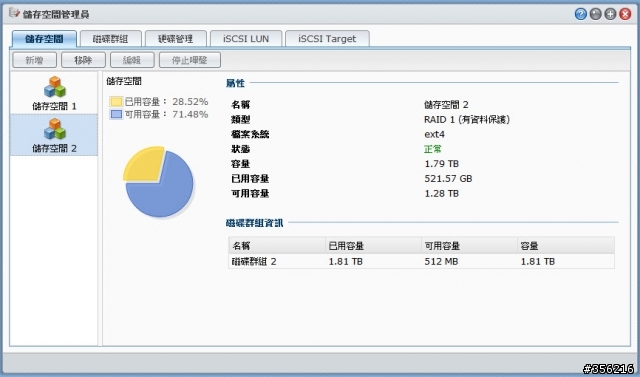
Task: Open the iSCSI LUN tab
Action: point(246,39)
